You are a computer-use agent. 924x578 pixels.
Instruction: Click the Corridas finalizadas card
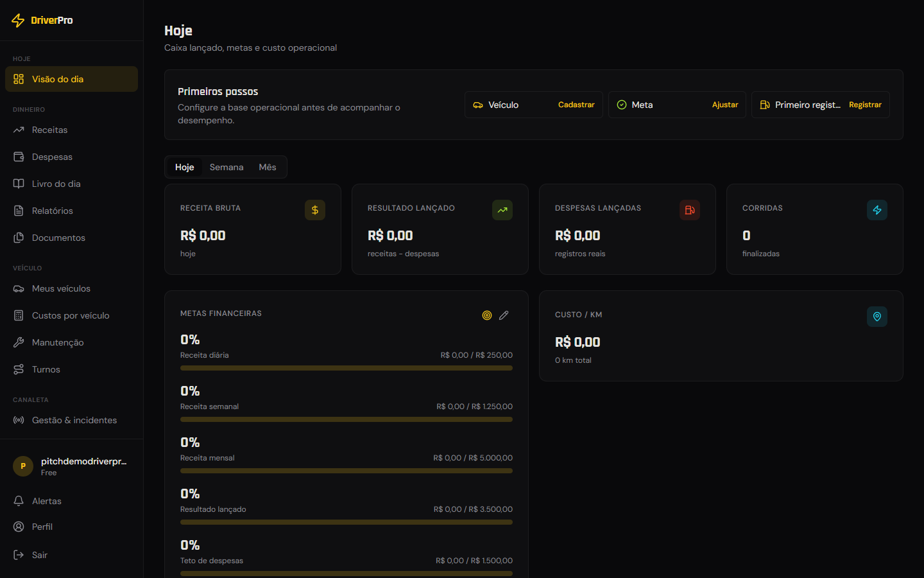815,229
